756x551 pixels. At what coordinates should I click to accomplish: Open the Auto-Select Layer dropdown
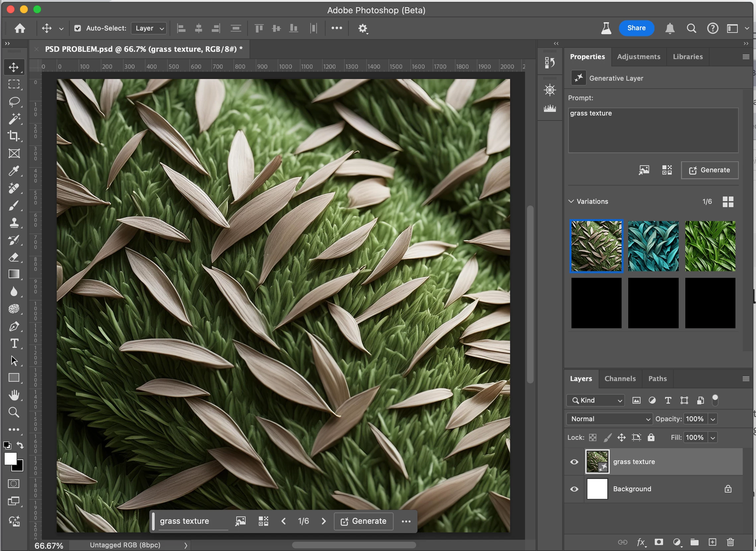[149, 28]
